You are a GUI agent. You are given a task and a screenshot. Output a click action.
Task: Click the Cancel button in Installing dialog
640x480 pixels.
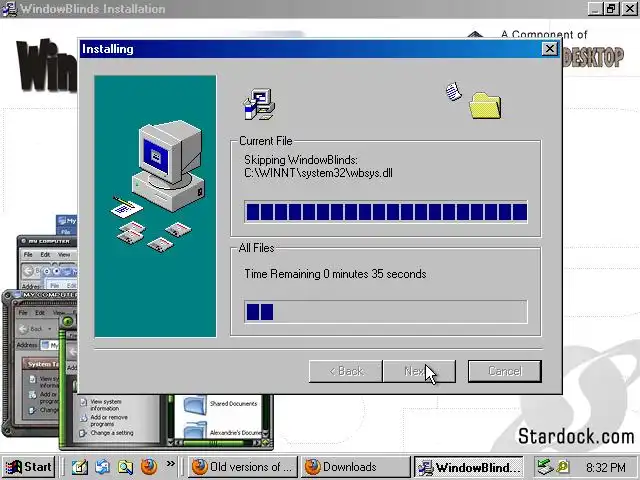click(504, 371)
